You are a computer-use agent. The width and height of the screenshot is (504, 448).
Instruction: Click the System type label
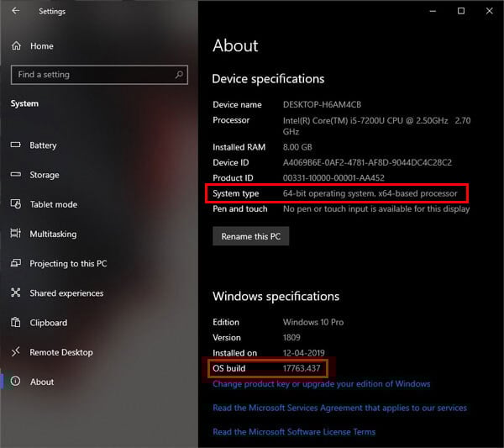235,193
